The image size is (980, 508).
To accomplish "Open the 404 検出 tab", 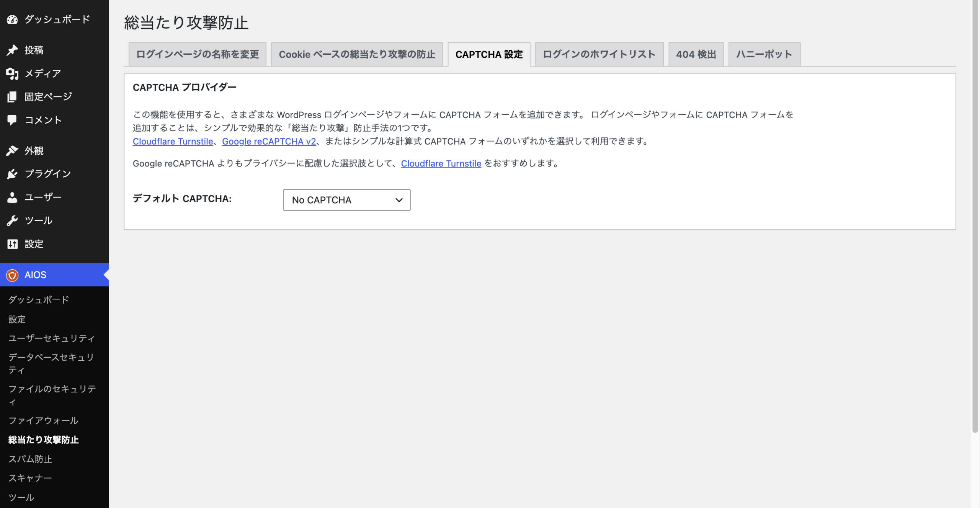I will pos(696,54).
